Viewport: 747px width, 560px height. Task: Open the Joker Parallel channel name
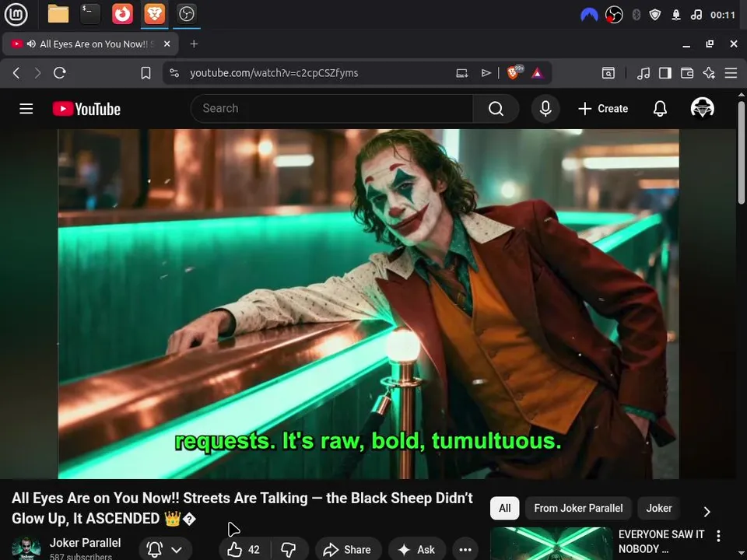pos(86,543)
